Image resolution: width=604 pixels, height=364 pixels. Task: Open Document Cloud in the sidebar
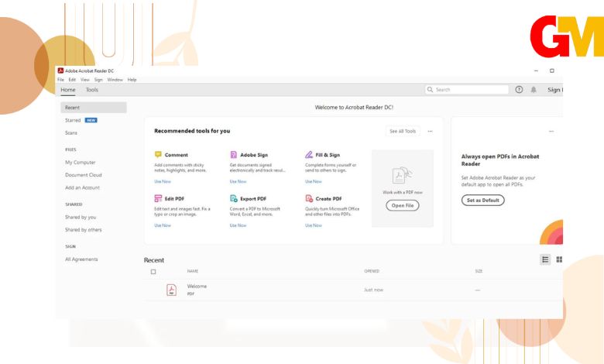(x=83, y=175)
